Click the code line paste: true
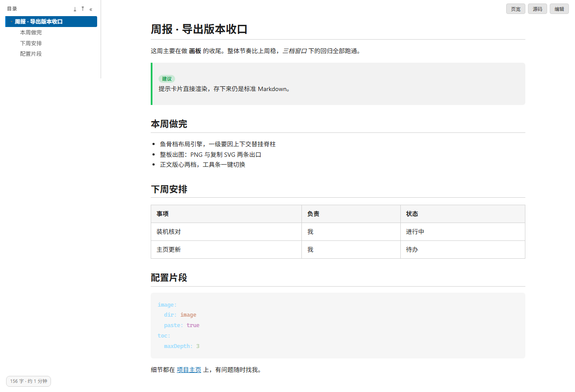Image resolution: width=575 pixels, height=392 pixels. pos(182,325)
